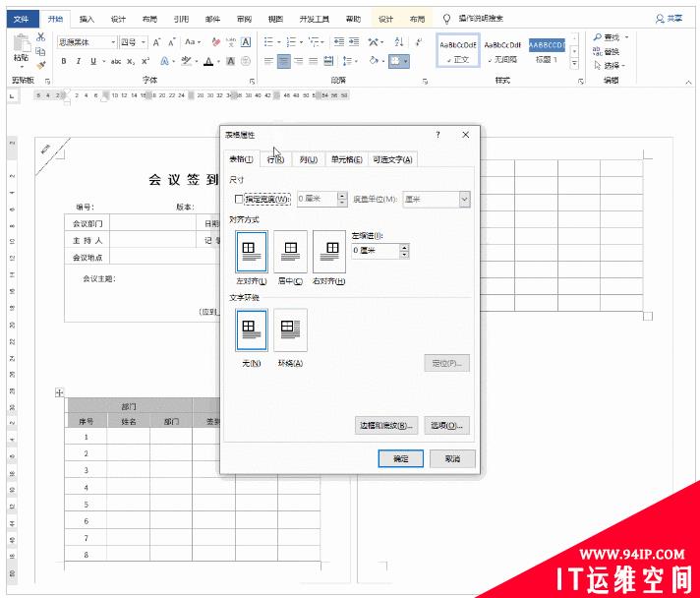Viewport: 700px width, 598px height.
Task: Select the 'None' (无) text wrapping icon
Action: click(x=252, y=329)
